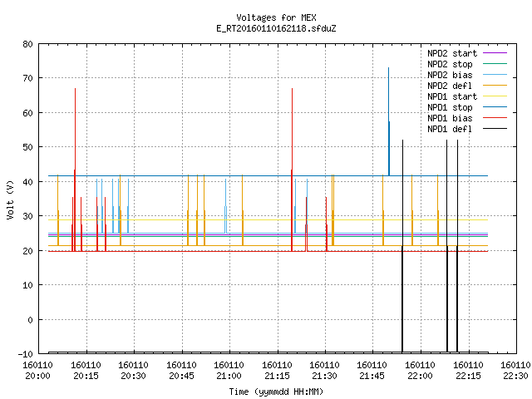Click the black NPD1 defl spike near 22:11

coord(457,246)
